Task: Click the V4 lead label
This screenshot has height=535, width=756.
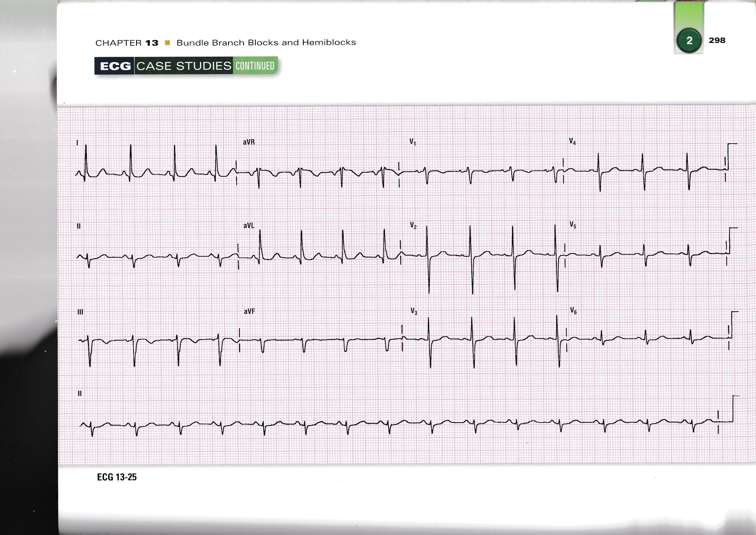Action: 572,142
